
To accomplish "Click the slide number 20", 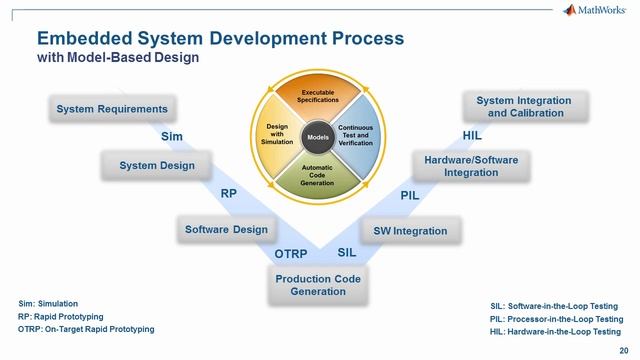I will coord(624,351).
